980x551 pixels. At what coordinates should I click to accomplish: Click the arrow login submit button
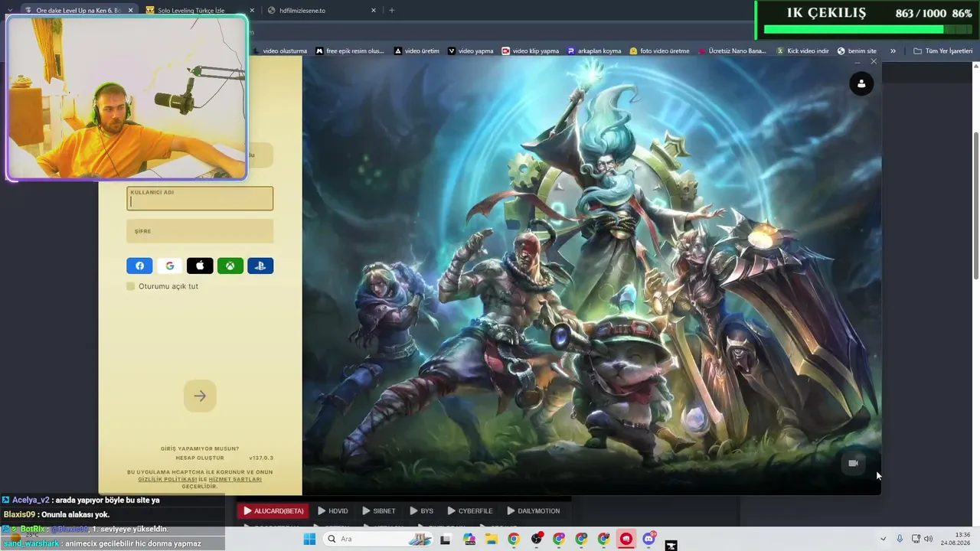[x=200, y=396]
